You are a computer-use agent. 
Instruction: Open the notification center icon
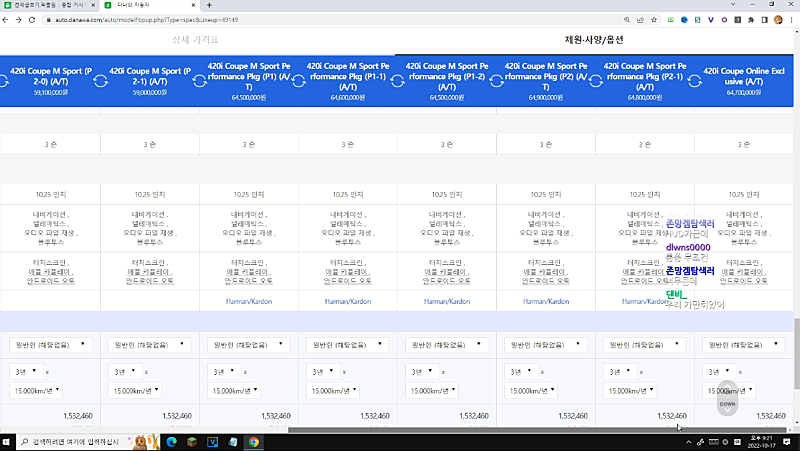[x=787, y=442]
